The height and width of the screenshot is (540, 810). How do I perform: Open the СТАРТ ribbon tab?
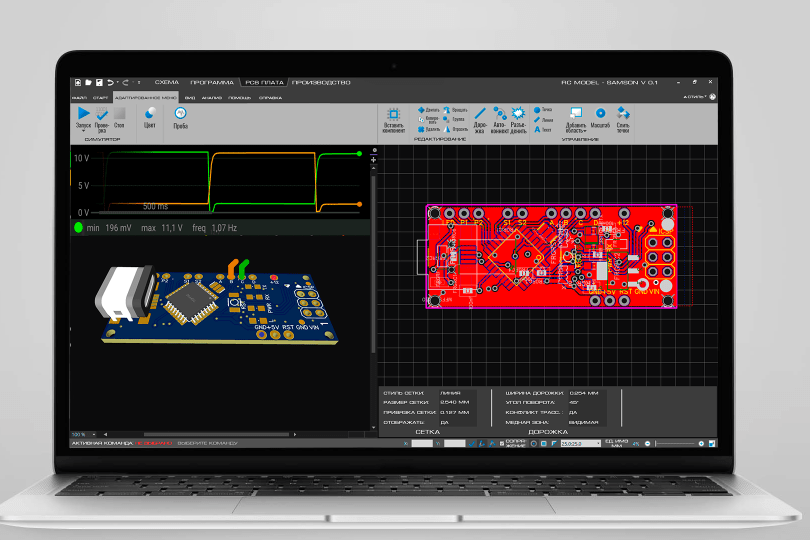[x=101, y=97]
